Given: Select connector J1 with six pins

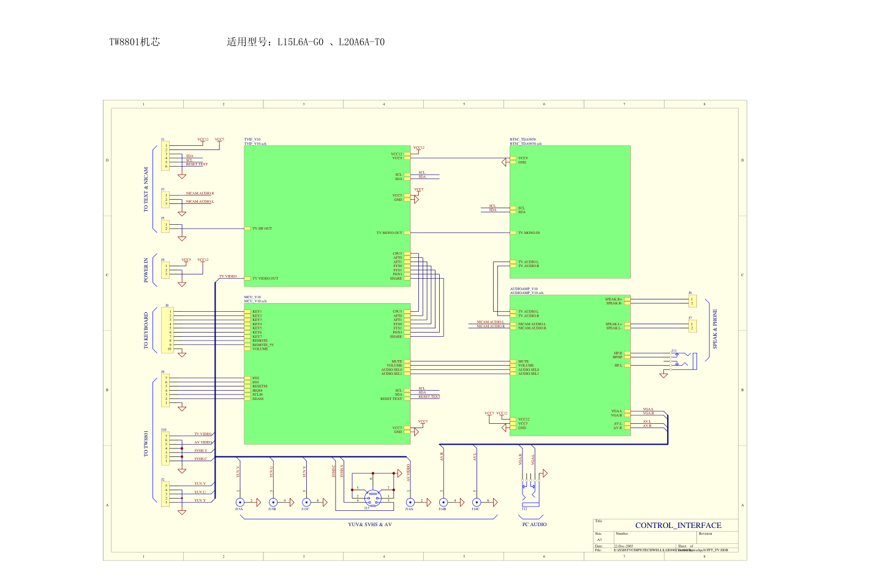Looking at the screenshot, I should [165, 156].
